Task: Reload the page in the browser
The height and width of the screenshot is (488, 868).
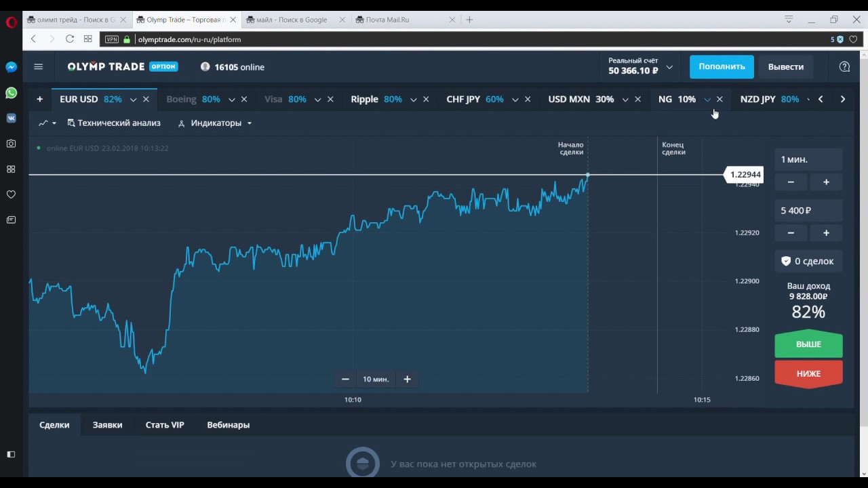Action: [x=69, y=39]
